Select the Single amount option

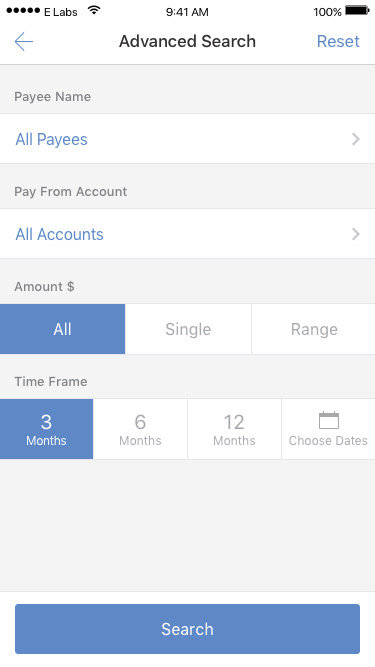188,329
